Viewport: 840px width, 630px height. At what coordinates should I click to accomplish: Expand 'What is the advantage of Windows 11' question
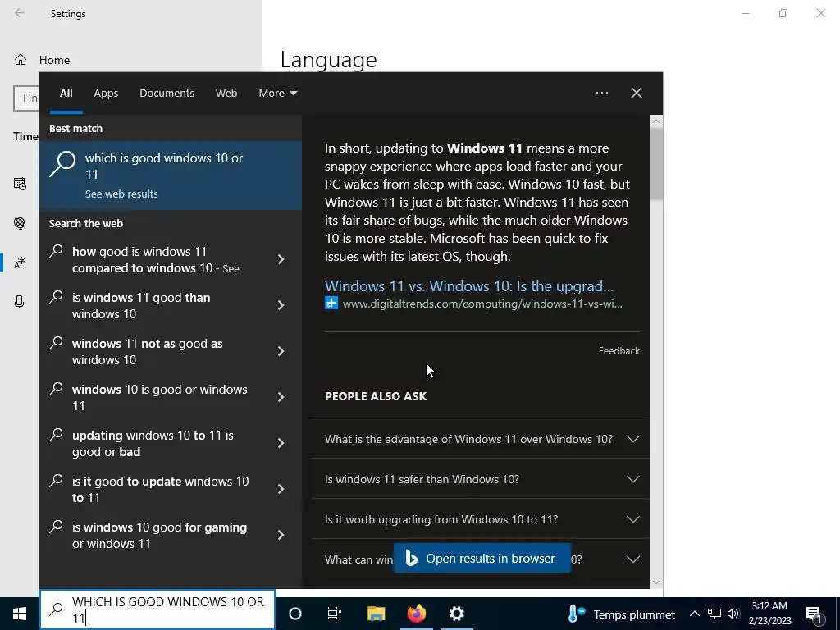point(481,439)
